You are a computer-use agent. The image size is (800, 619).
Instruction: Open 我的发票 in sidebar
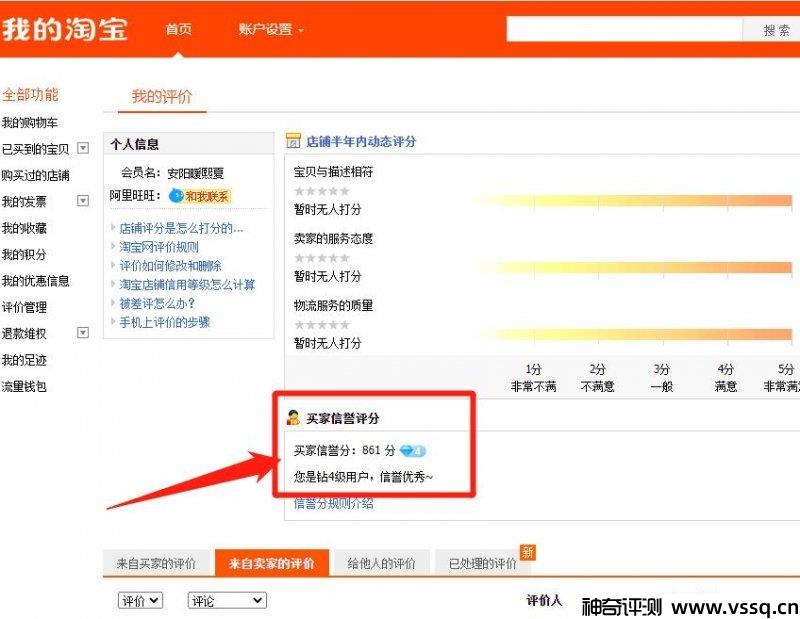[24, 202]
